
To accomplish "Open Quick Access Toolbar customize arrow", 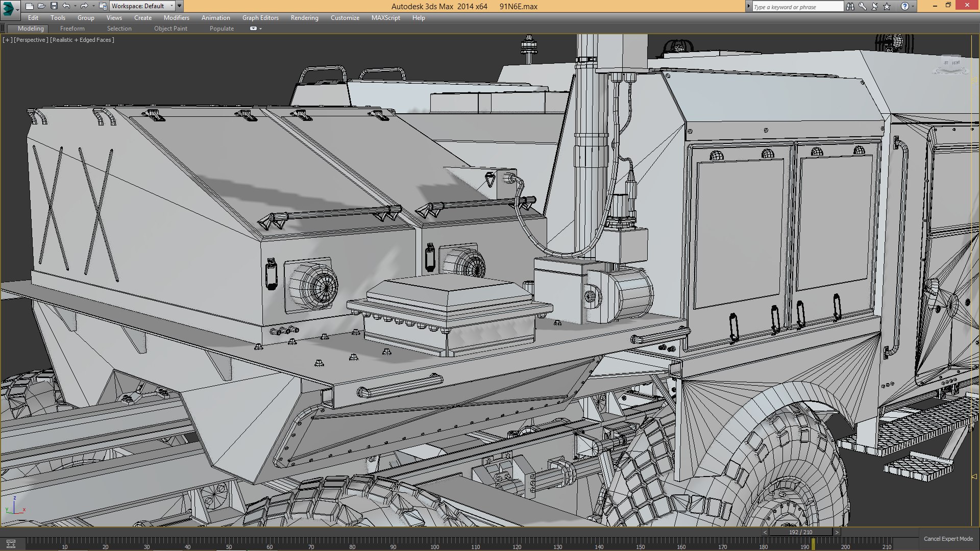I will point(179,6).
